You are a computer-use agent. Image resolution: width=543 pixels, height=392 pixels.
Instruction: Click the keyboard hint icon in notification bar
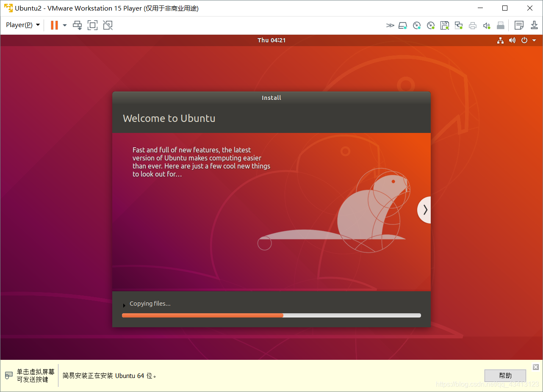9,375
